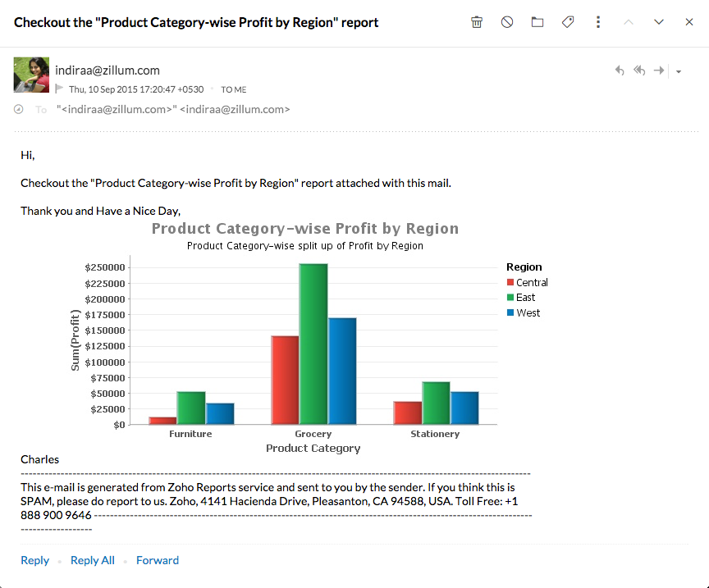Apply a tag with the label icon
709x588 pixels.
(568, 22)
